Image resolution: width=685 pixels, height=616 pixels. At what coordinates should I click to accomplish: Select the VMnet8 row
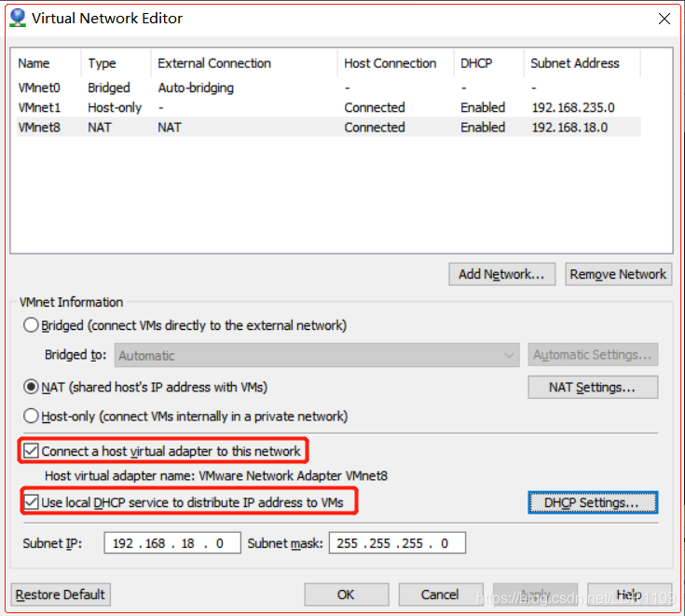pos(328,127)
